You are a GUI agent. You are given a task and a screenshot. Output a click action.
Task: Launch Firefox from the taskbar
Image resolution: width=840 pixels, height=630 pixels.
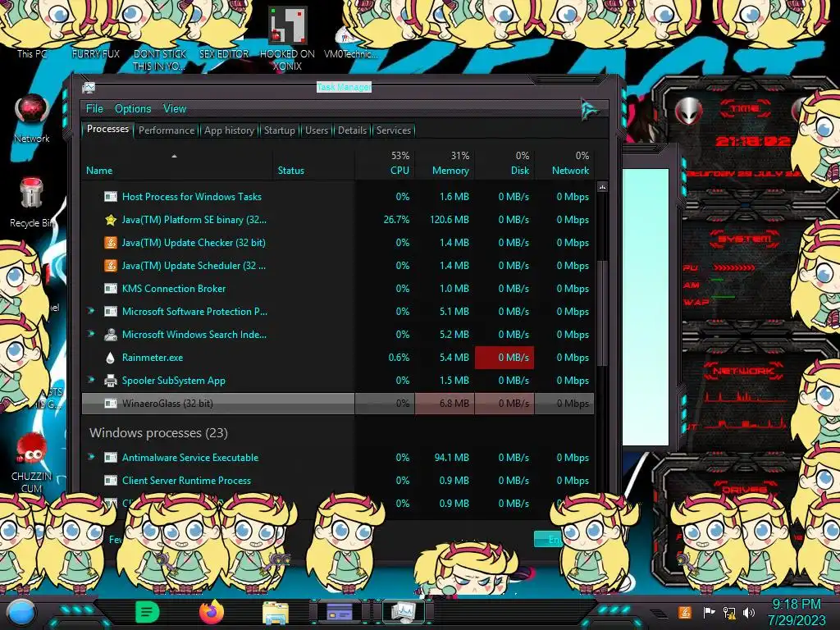[x=212, y=612]
